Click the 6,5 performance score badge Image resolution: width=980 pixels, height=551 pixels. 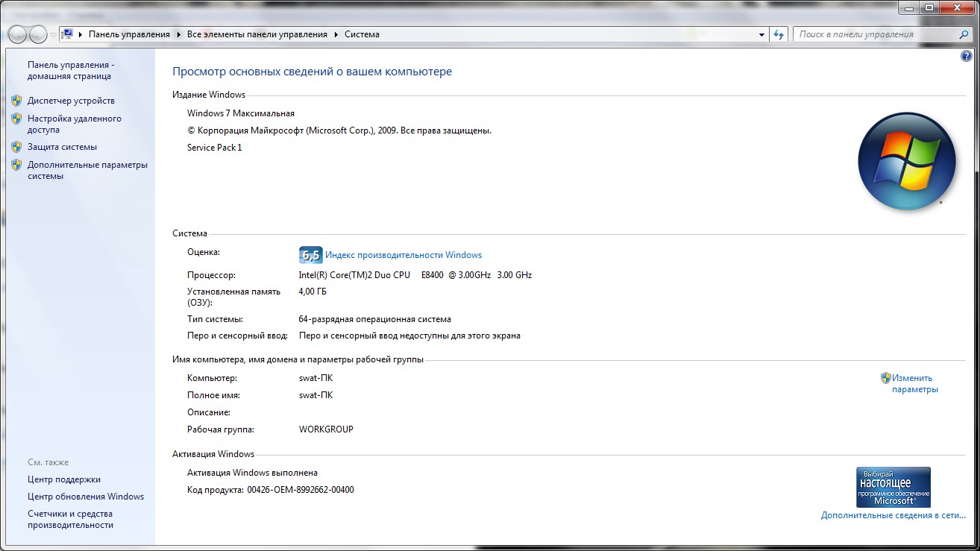tap(310, 254)
